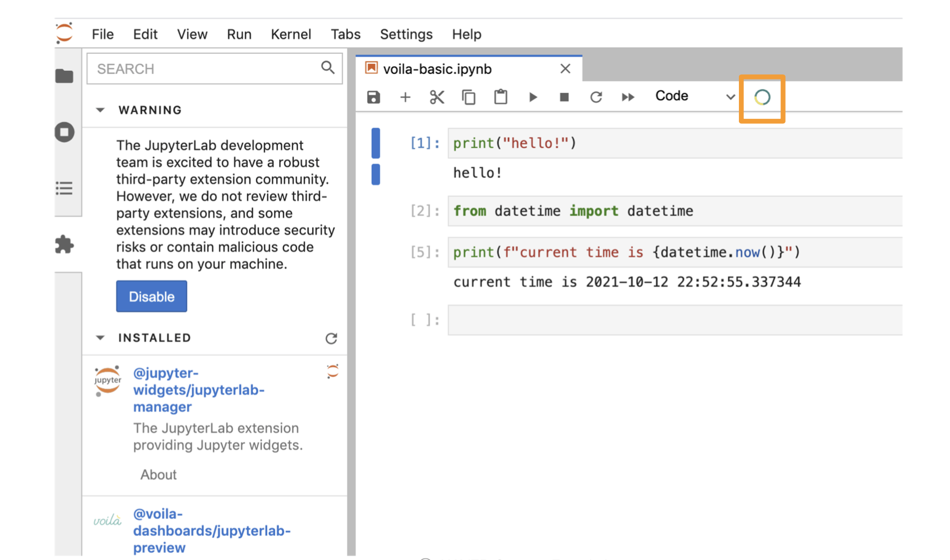Click About under jupyterlab-manager
Image resolution: width=950 pixels, height=560 pixels.
158,474
